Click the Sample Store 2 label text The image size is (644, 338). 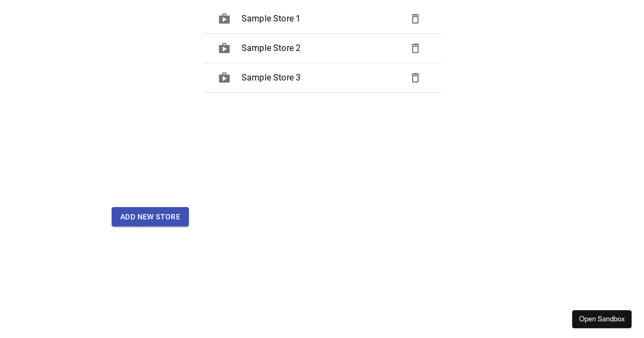(270, 48)
